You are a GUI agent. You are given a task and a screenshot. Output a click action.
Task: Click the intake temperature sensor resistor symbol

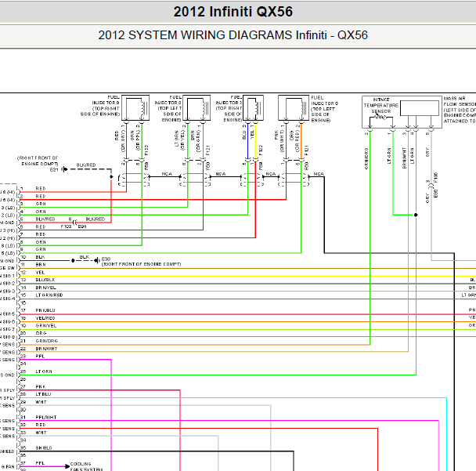point(381,118)
